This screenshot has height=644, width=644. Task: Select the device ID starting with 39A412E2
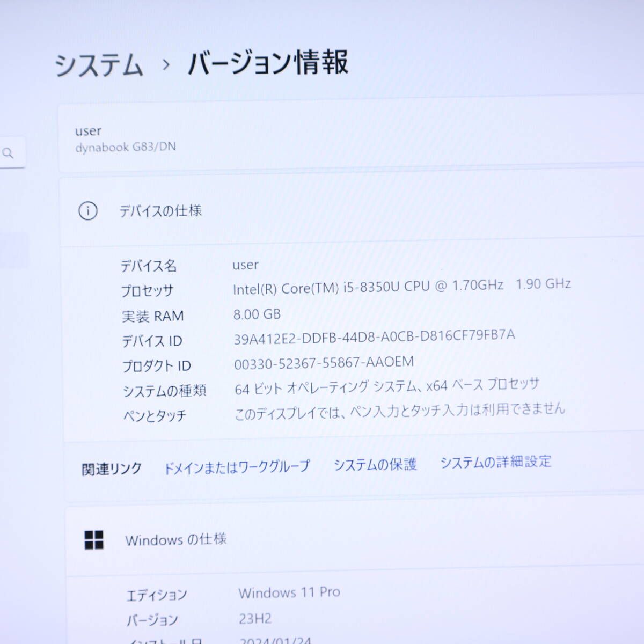[x=374, y=337]
